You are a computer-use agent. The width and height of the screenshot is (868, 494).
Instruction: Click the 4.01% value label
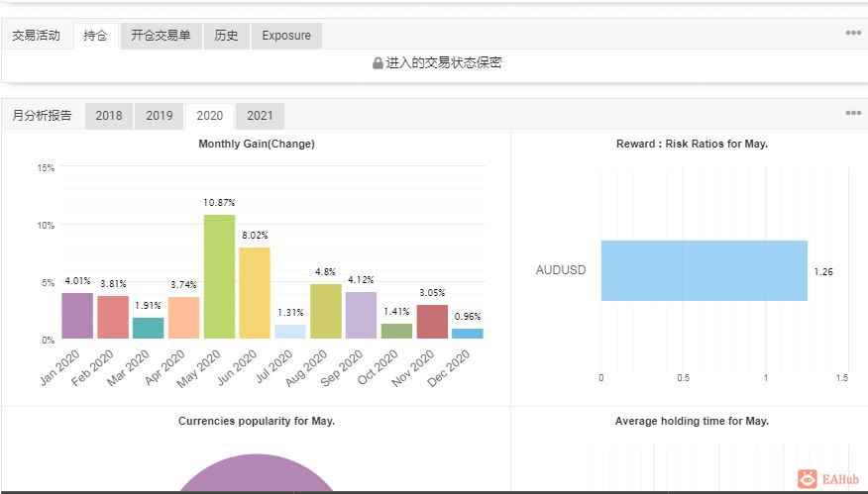click(x=77, y=281)
